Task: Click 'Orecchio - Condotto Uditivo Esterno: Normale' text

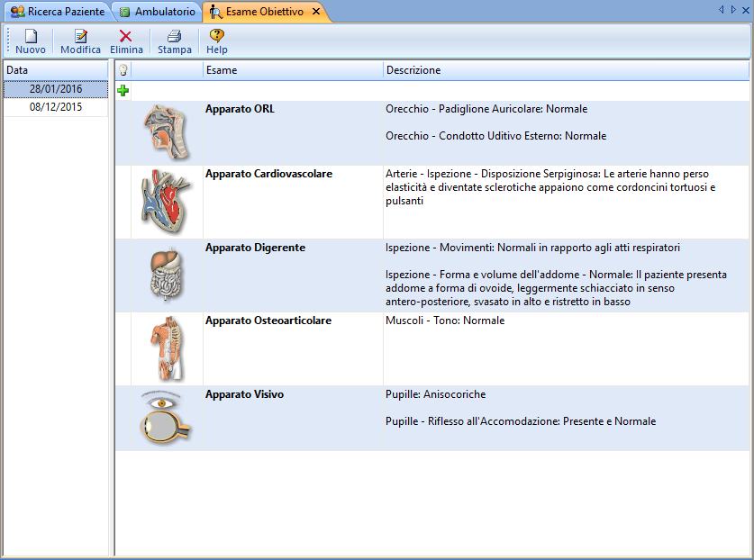Action: coord(495,136)
